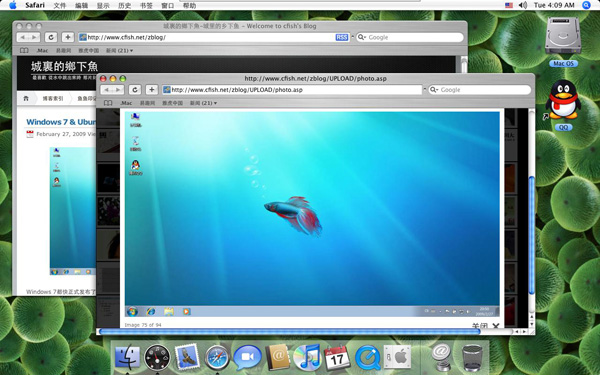Open iChat from the Dock
Viewport: 600px width, 375px height.
[247, 357]
